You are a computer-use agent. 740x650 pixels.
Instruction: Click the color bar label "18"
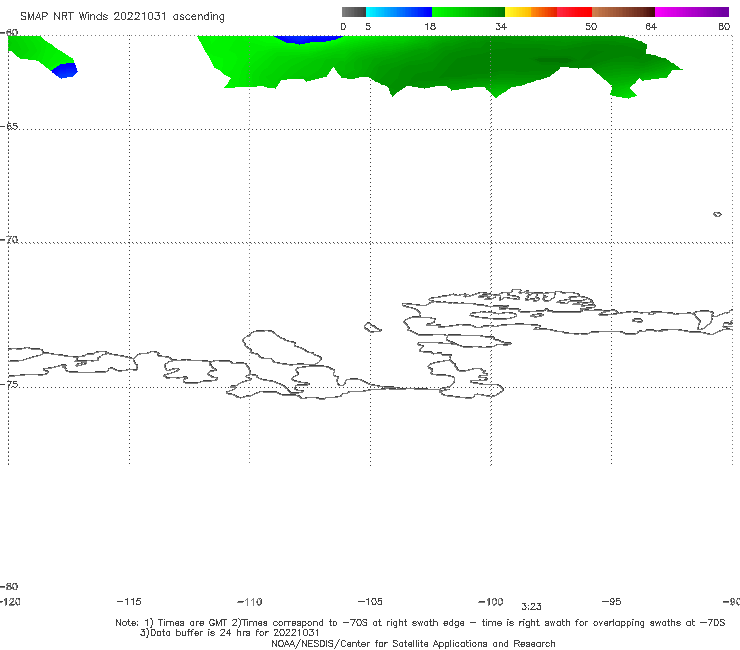430,26
